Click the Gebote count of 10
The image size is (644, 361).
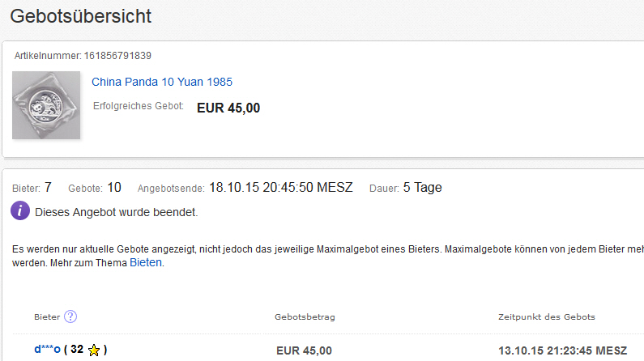pos(114,188)
